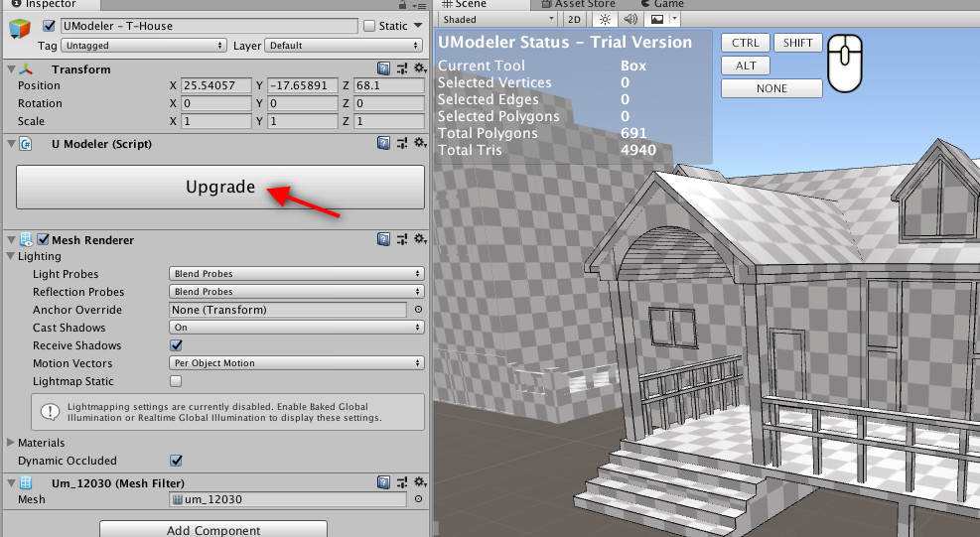
Task: Open Mesh Renderer preset icon
Action: click(x=402, y=239)
